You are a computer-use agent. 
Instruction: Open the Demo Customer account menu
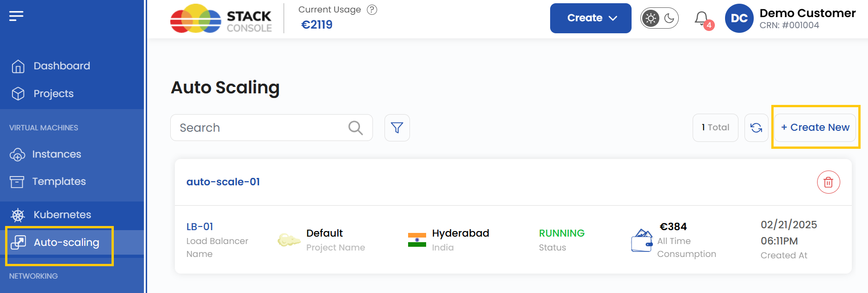point(790,18)
